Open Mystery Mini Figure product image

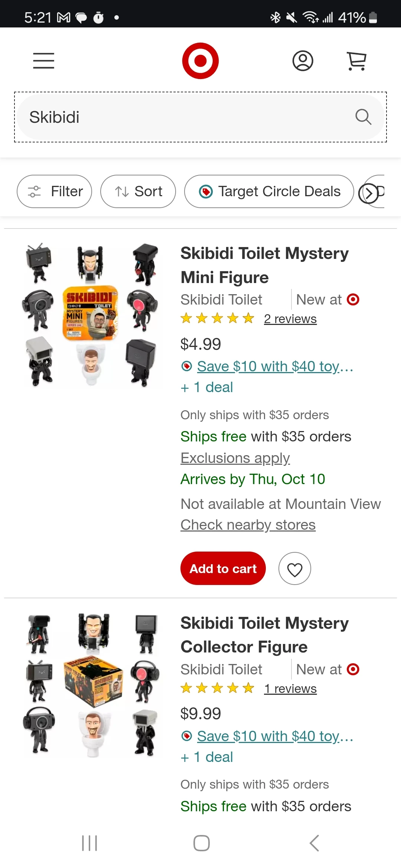[x=91, y=315]
